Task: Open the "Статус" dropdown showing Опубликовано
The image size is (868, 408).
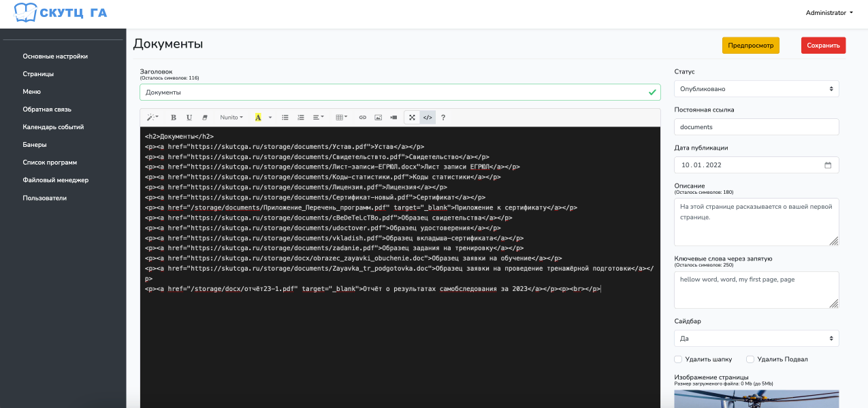Action: click(x=756, y=89)
